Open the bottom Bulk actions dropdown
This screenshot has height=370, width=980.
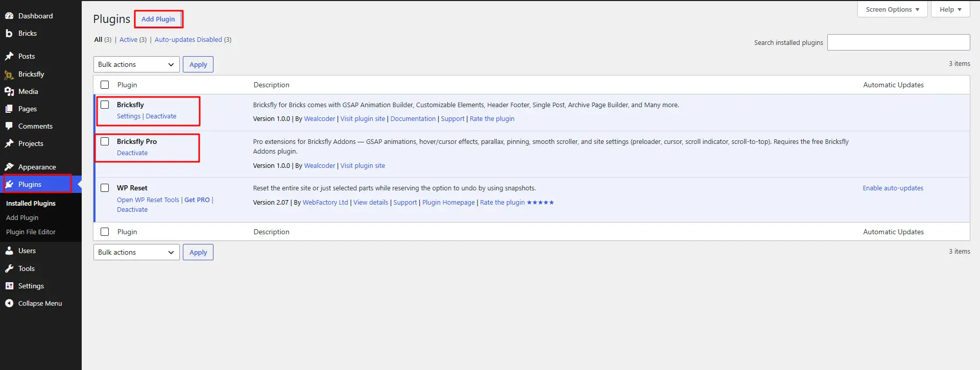[x=136, y=252]
